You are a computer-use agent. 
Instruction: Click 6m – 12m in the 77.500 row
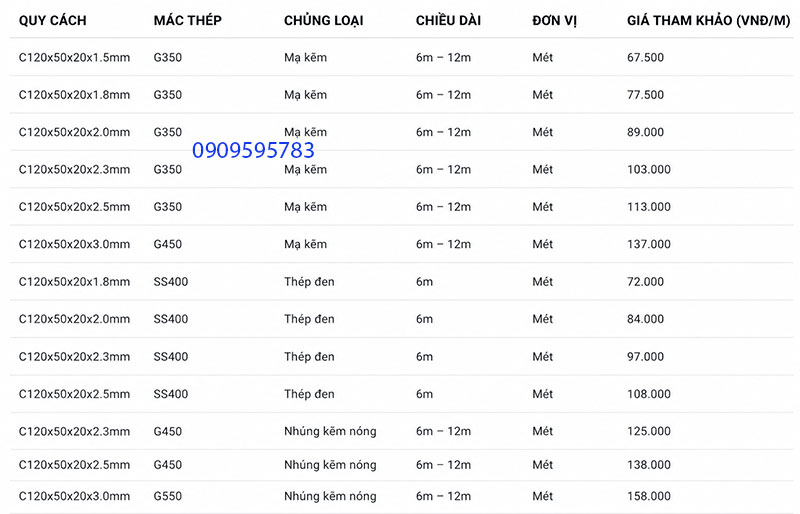coord(443,94)
